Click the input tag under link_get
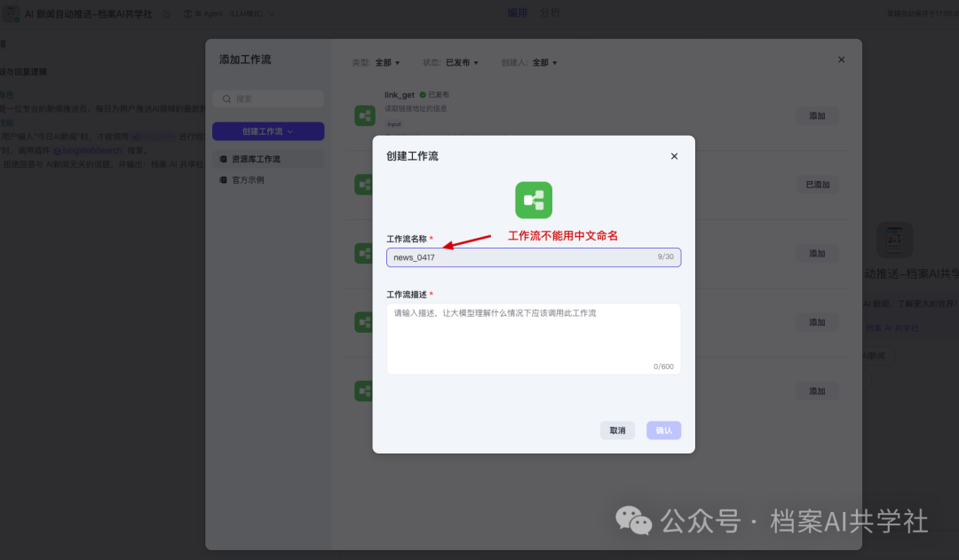Viewport: 959px width, 560px height. 394,124
